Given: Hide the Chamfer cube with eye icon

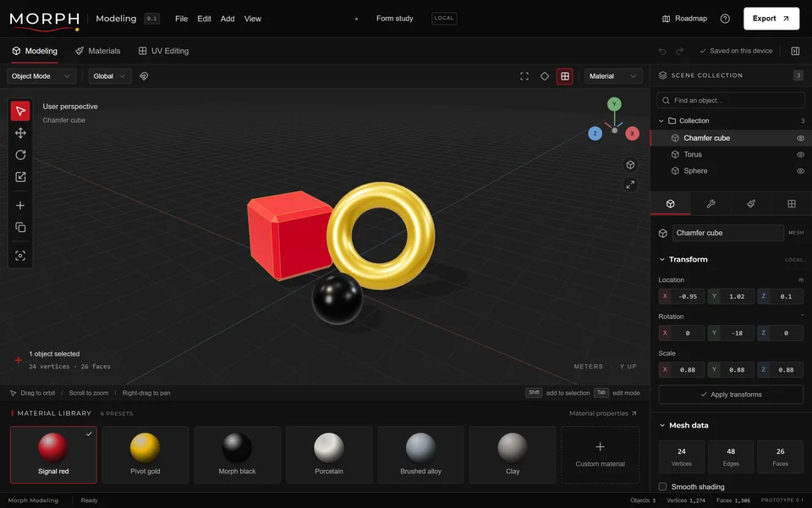Looking at the screenshot, I should coord(800,138).
